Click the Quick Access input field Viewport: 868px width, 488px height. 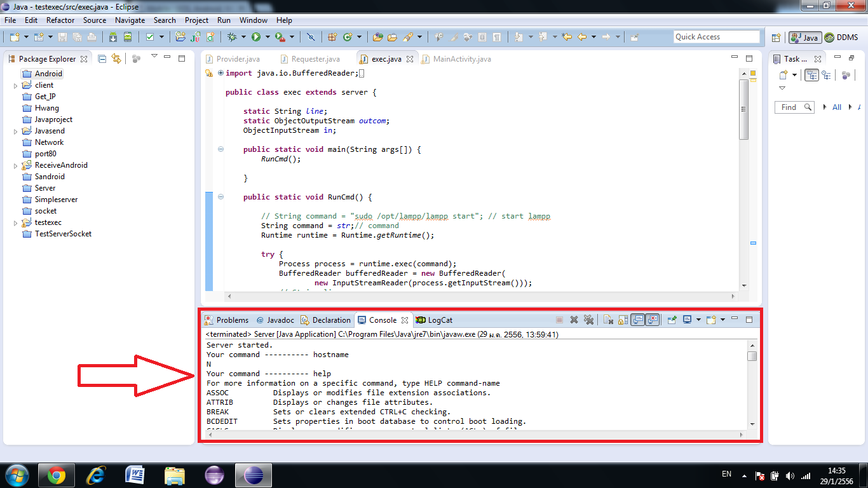click(717, 37)
